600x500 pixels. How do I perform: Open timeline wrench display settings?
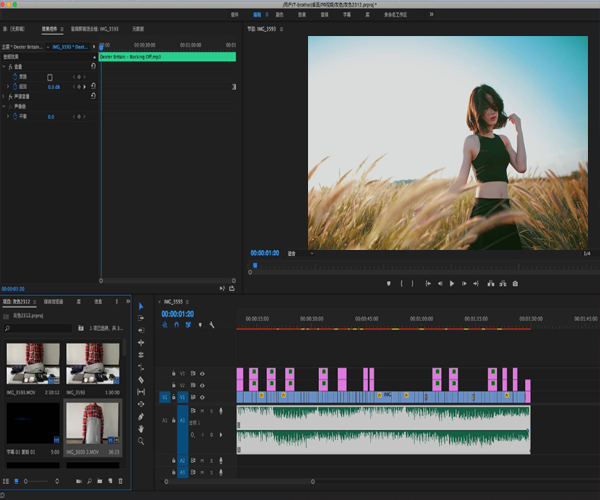point(212,325)
